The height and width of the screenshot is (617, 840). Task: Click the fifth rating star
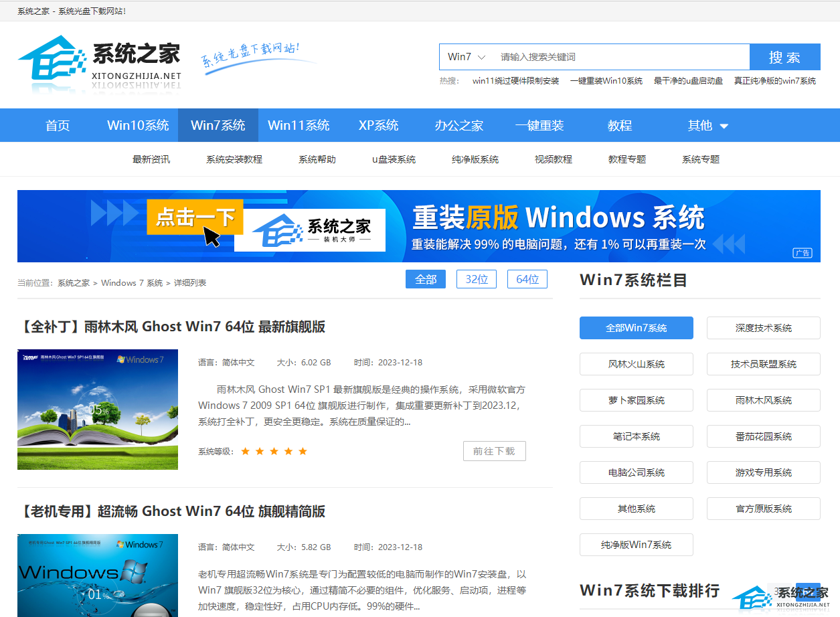pyautogui.click(x=303, y=451)
